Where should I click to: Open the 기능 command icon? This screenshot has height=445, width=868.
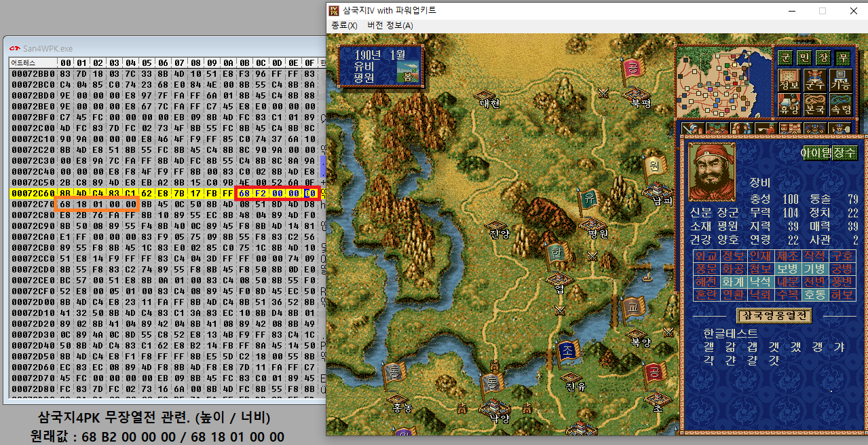[x=840, y=80]
